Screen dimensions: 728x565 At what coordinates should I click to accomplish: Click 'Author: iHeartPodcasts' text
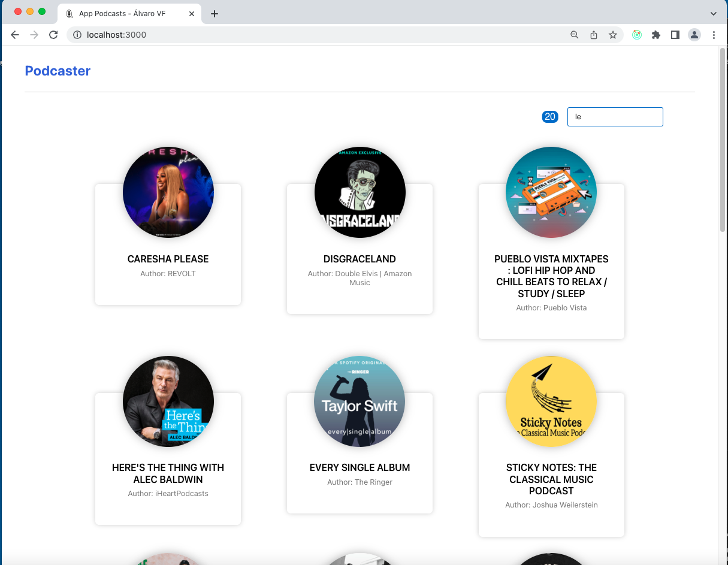click(x=168, y=494)
